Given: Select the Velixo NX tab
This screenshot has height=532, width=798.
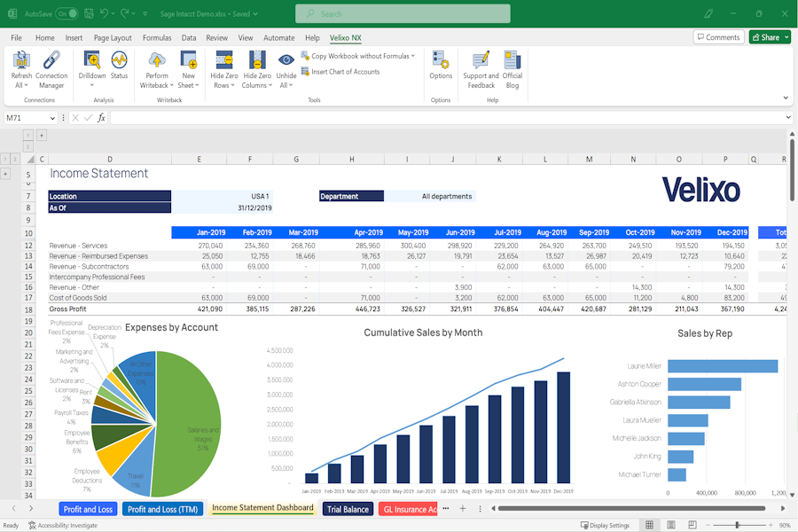Looking at the screenshot, I should click(x=346, y=37).
